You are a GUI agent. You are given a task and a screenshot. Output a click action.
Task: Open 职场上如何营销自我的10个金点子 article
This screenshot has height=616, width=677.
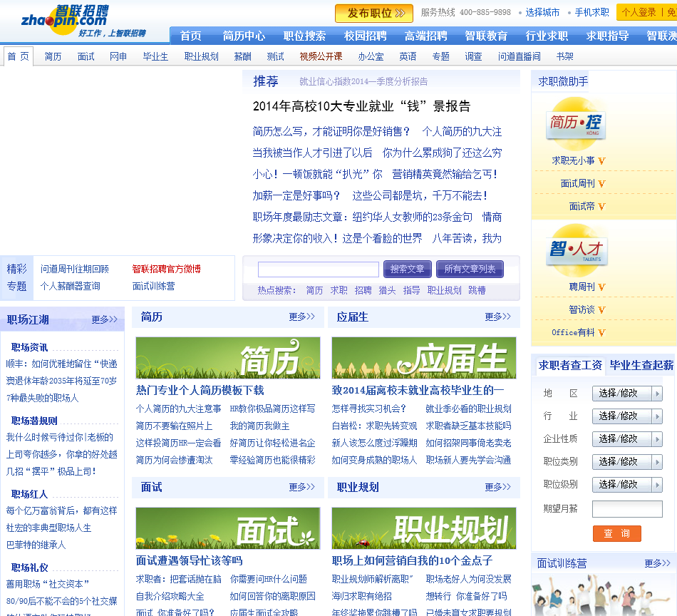[413, 560]
